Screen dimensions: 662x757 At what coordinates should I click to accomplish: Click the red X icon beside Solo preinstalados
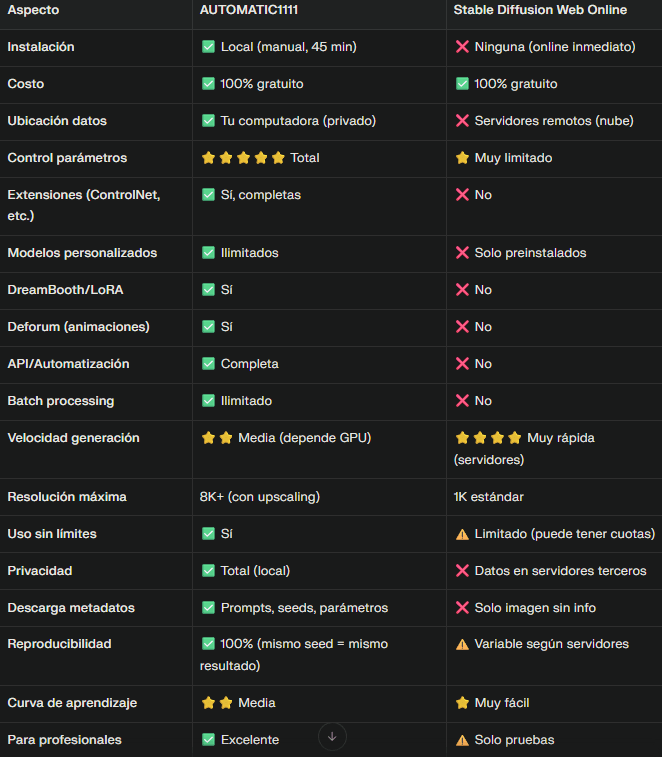pyautogui.click(x=462, y=253)
